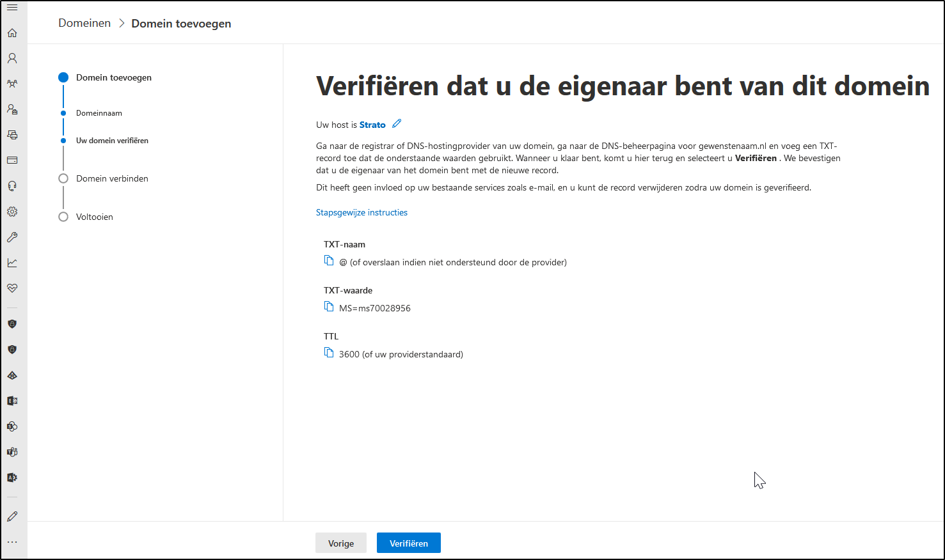Toggle the navigation pane with the hamburger menu
Image resolution: width=945 pixels, height=560 pixels.
point(12,7)
